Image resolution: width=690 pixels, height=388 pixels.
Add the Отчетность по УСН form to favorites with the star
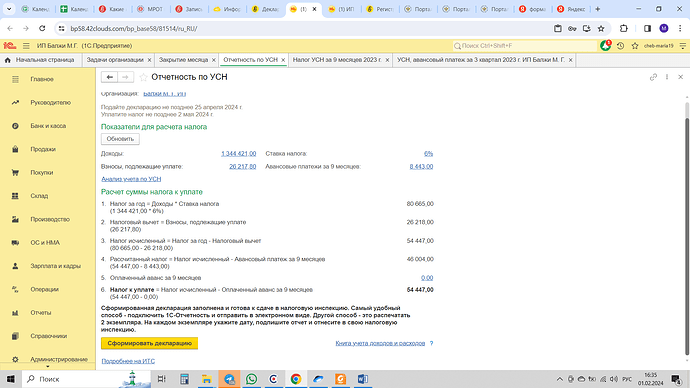coord(143,77)
